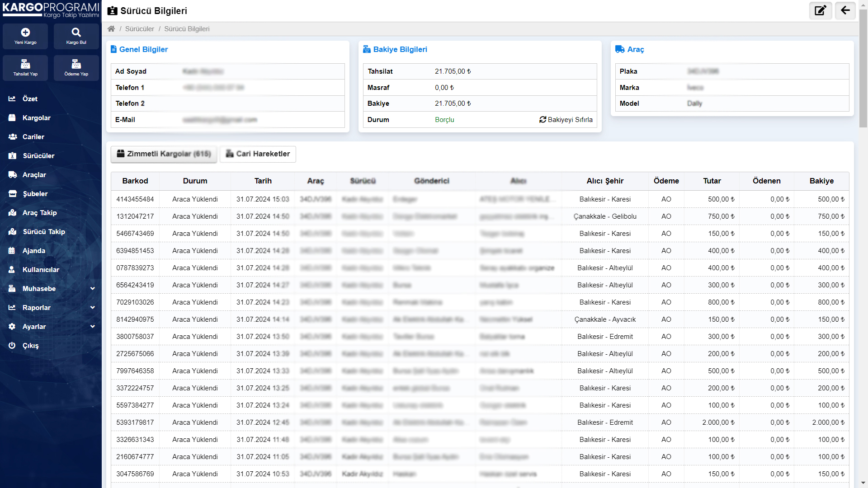Image resolution: width=868 pixels, height=488 pixels.
Task: Click the Masraf value 0,00 ₺
Action: [x=444, y=88]
